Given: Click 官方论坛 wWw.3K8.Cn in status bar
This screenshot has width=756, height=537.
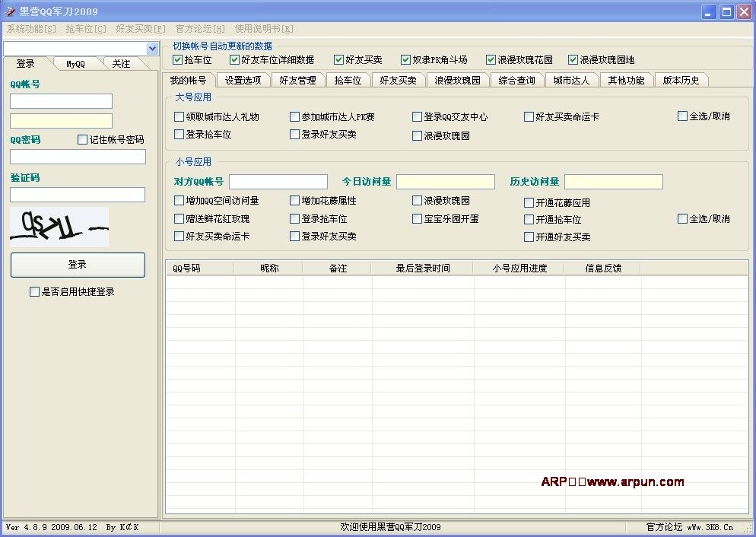Looking at the screenshot, I should pyautogui.click(x=690, y=527).
